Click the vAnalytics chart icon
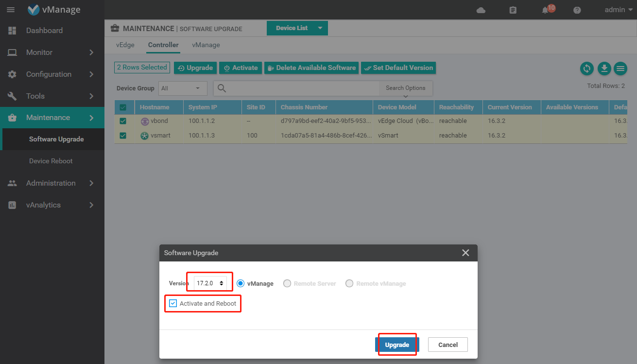 pos(12,205)
